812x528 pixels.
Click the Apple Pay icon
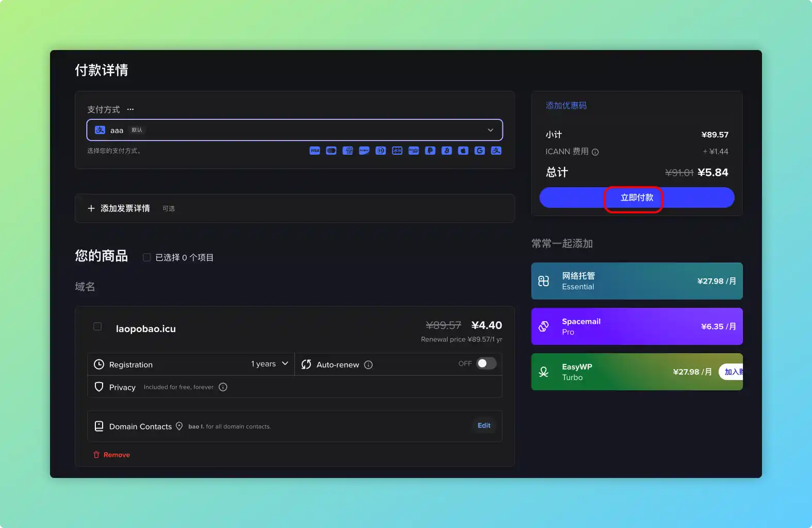tap(463, 151)
